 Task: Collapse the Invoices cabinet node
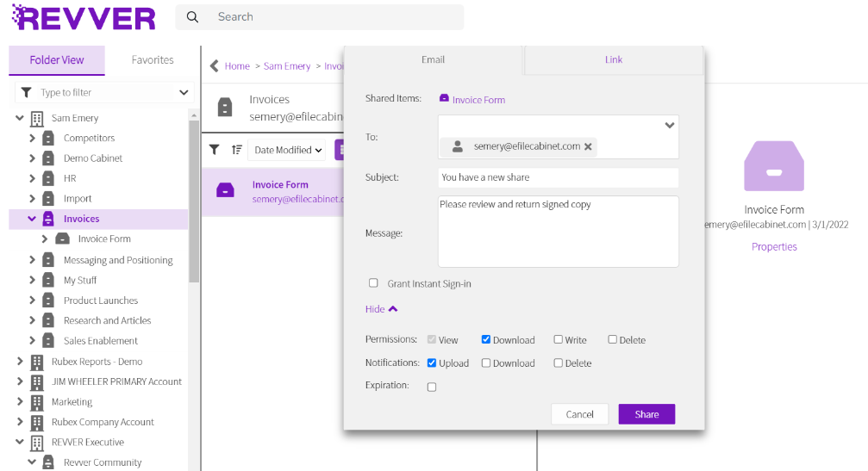[x=32, y=219]
